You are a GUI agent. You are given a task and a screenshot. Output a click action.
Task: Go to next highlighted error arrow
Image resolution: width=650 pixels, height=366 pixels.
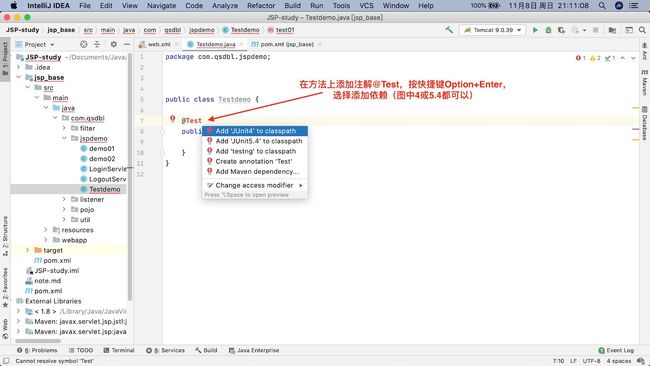click(x=633, y=58)
